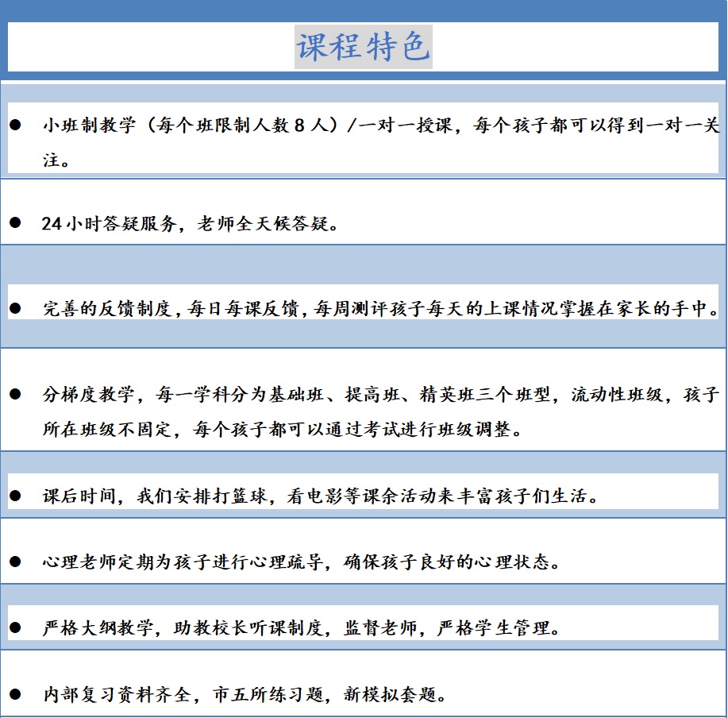
Task: Click the line starting 完善的反馈制度
Action: (381, 309)
